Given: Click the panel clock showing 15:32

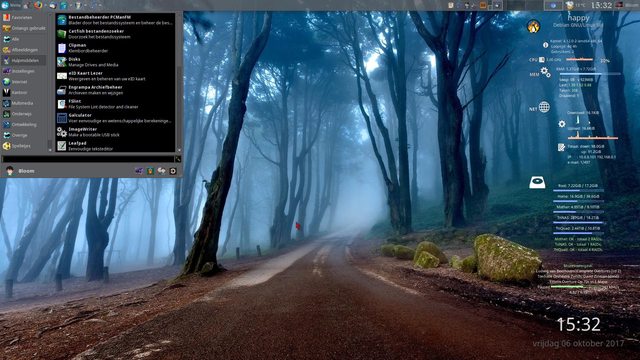Looking at the screenshot, I should 601,5.
